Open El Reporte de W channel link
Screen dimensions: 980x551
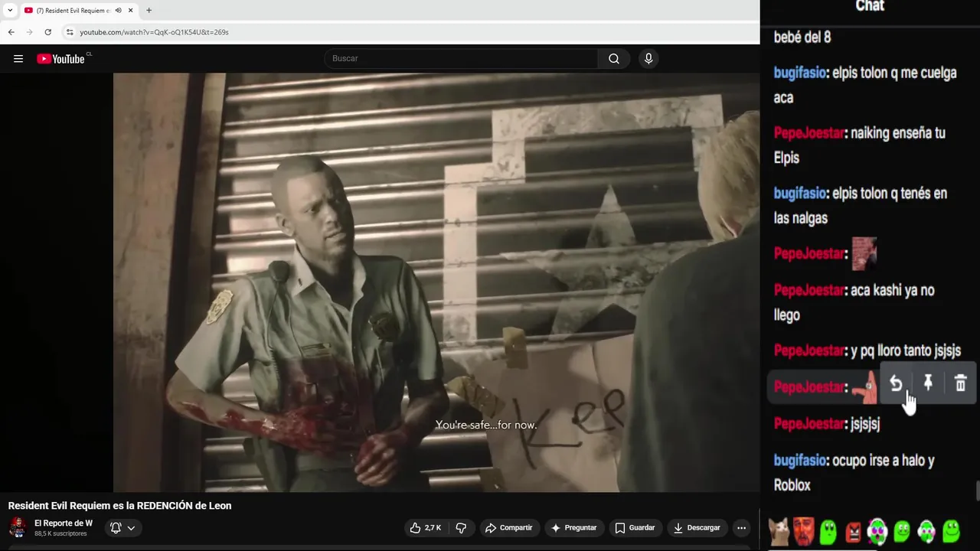(64, 523)
